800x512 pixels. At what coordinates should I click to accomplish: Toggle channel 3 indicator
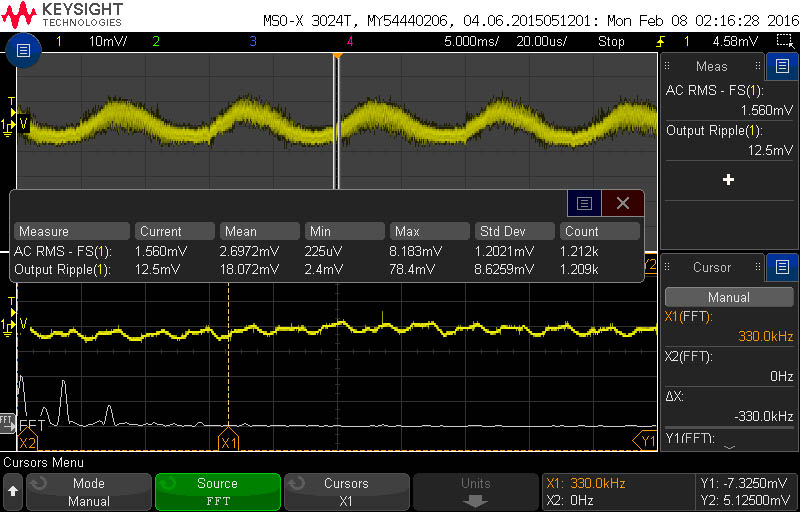253,41
